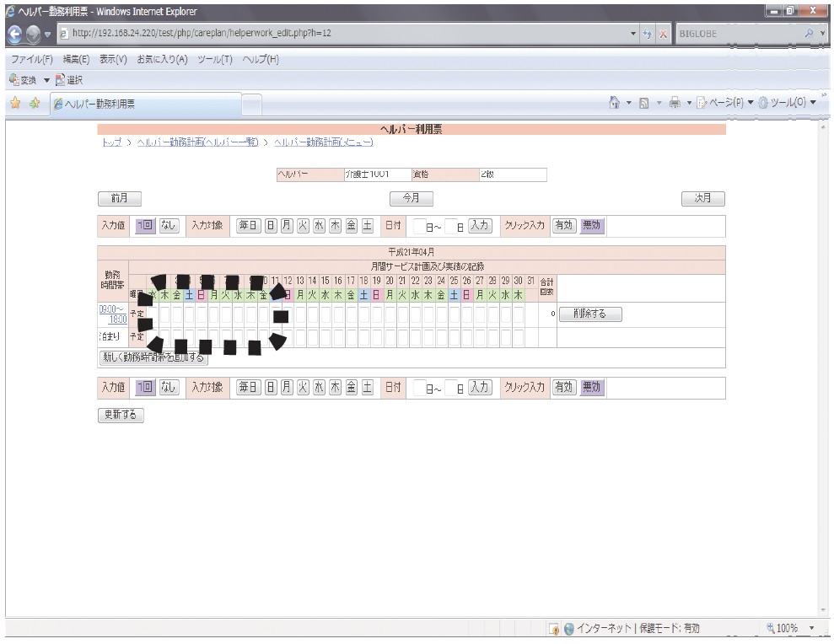Open address bar URL history dropdown
The height and width of the screenshot is (644, 834).
point(633,34)
